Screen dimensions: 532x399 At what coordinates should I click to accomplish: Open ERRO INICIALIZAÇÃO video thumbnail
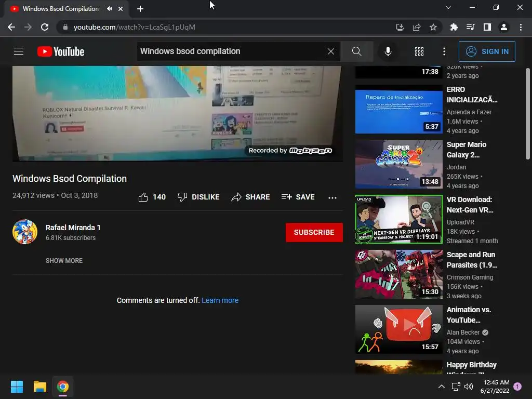[398, 109]
